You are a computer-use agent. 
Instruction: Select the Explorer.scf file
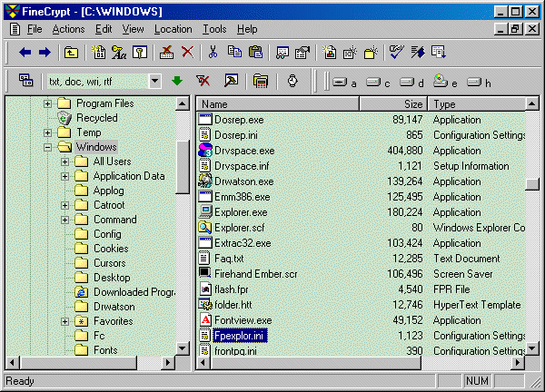point(240,228)
